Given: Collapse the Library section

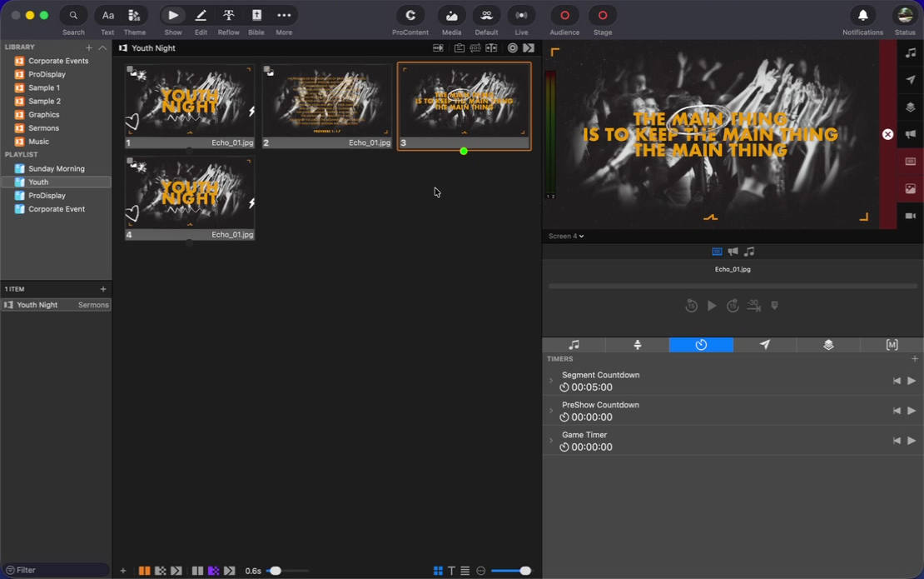Looking at the screenshot, I should click(x=102, y=47).
